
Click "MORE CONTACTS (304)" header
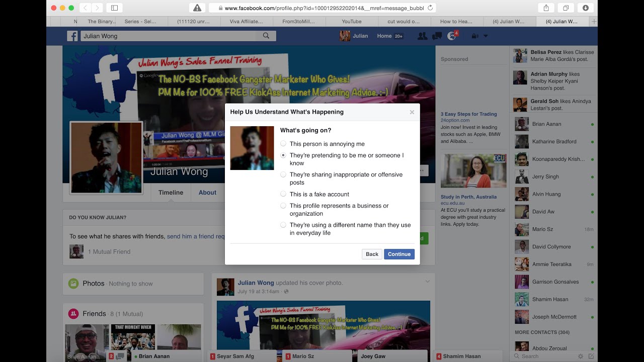point(542,332)
